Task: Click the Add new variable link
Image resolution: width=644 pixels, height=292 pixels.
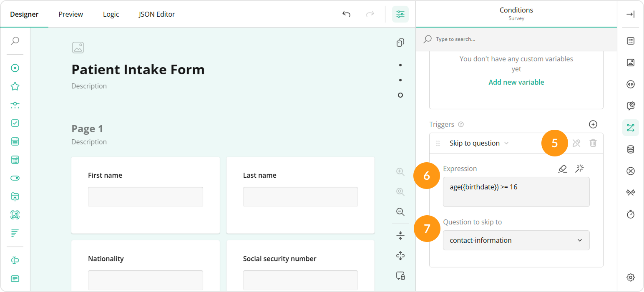Action: coord(516,82)
